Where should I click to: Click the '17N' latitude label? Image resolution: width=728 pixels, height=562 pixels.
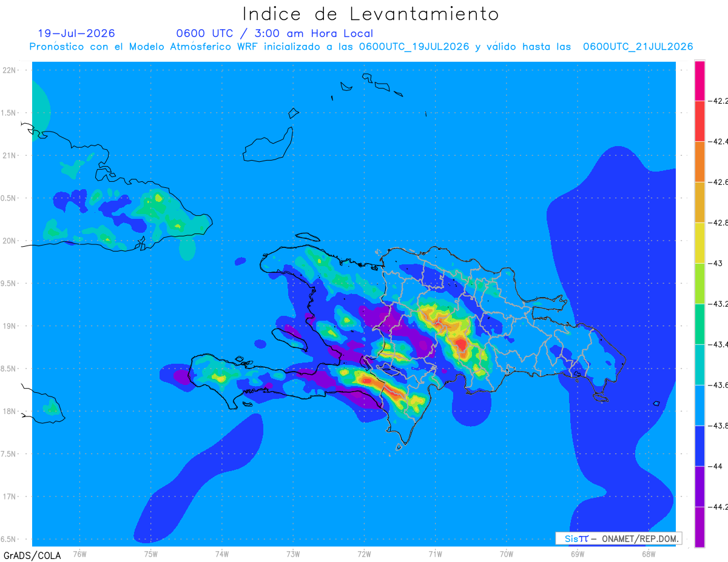pos(9,497)
